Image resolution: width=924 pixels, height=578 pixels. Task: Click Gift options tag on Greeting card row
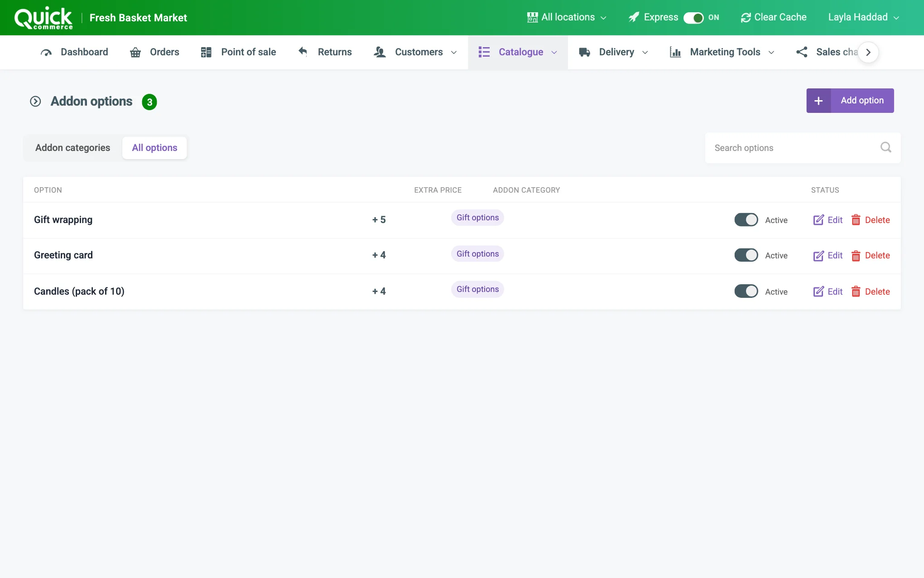[x=477, y=254]
